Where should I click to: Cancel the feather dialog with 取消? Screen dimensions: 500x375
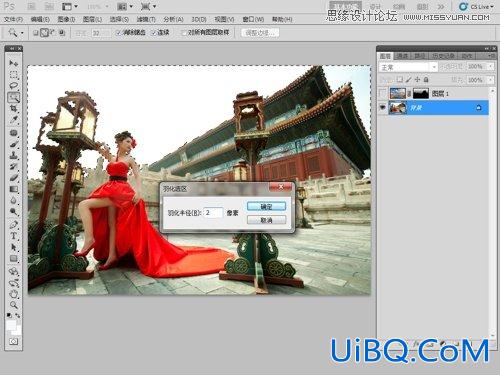click(266, 220)
